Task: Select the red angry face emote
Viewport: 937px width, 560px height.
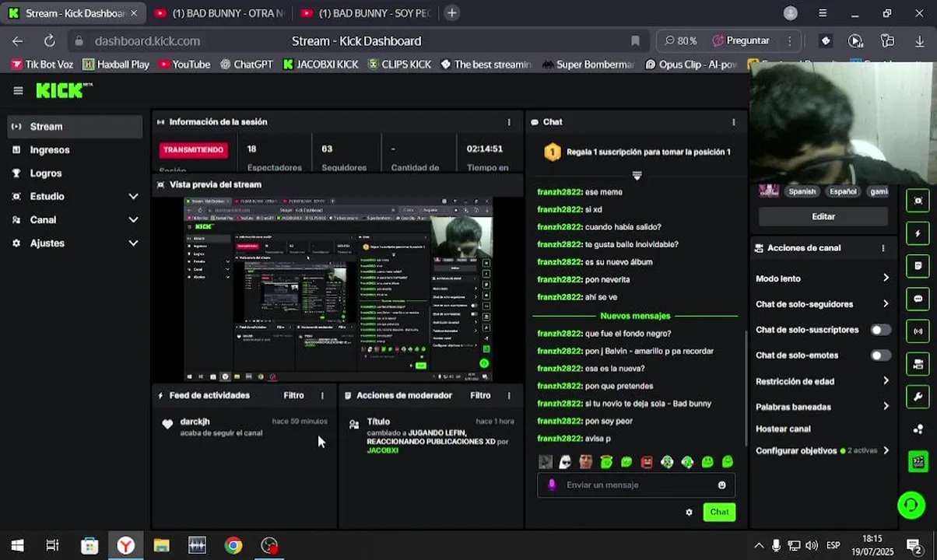Action: [647, 462]
